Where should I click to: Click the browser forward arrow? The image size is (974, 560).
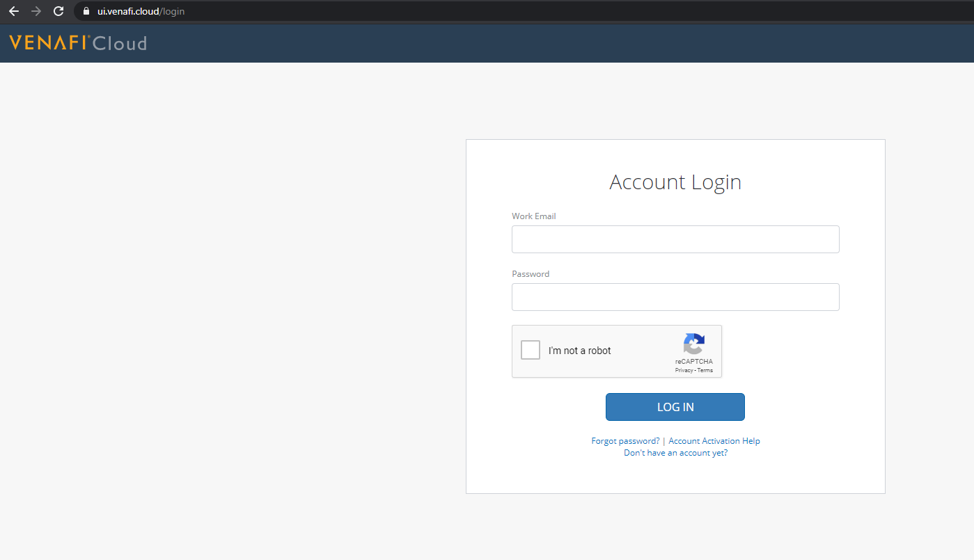pyautogui.click(x=36, y=11)
